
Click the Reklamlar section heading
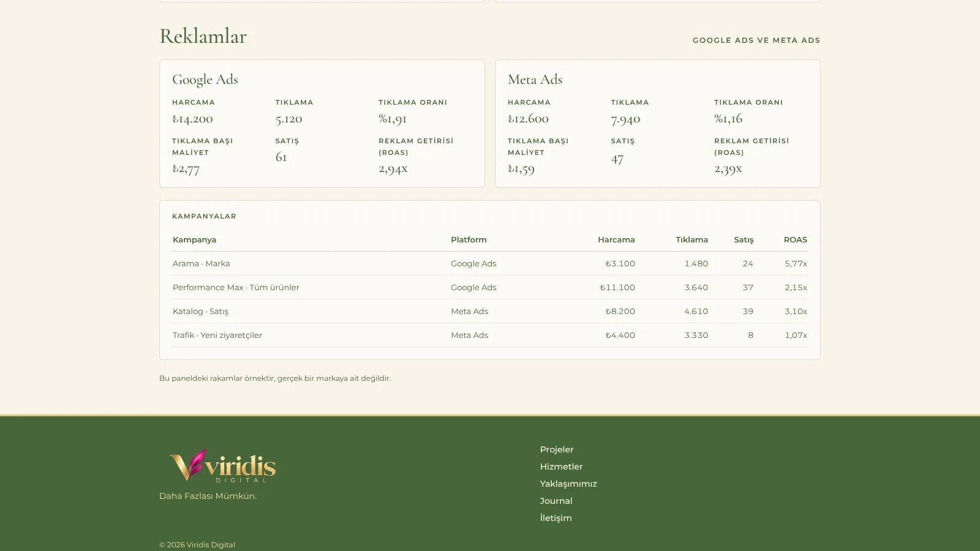click(x=203, y=36)
